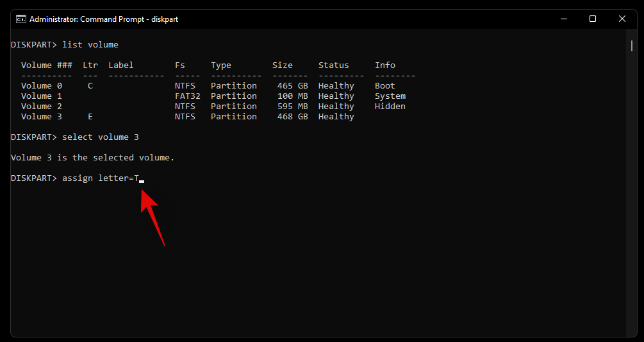Click the 'Status' column header
Screen dimensions: 644x342
(x=334, y=65)
